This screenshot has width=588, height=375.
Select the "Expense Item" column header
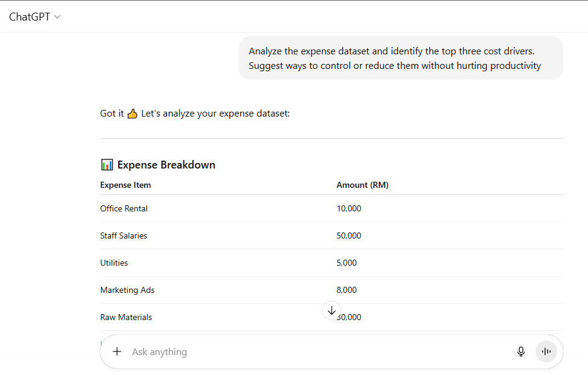click(x=125, y=185)
